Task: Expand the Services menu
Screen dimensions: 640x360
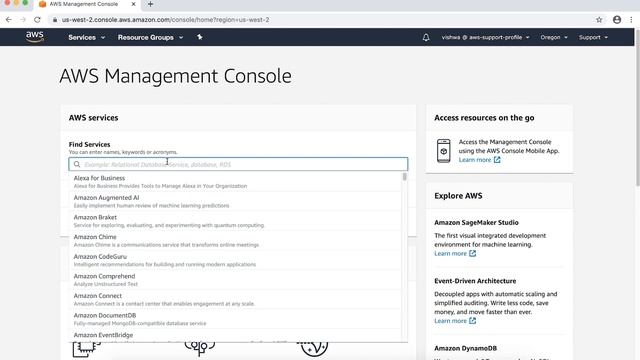Action: click(87, 37)
